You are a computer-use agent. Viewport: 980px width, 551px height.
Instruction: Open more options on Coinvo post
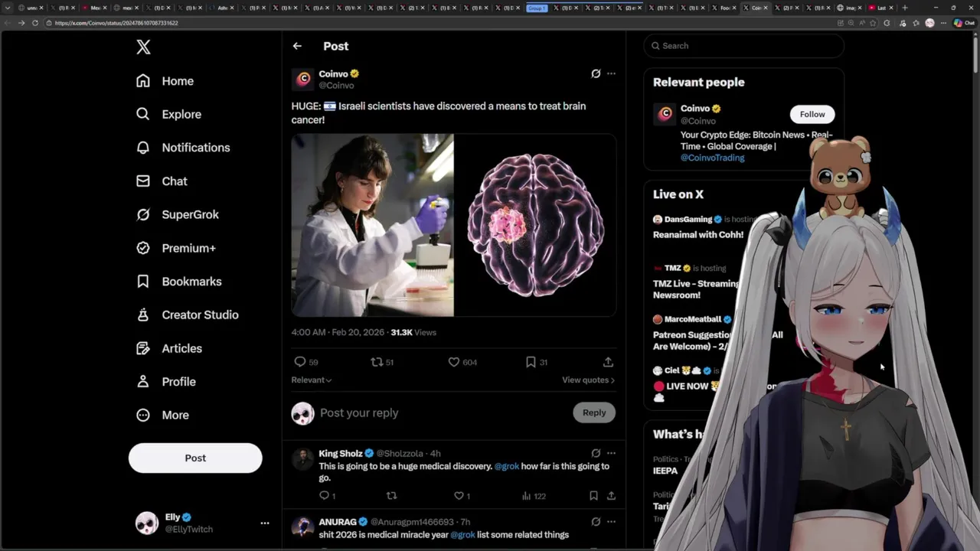pyautogui.click(x=611, y=73)
